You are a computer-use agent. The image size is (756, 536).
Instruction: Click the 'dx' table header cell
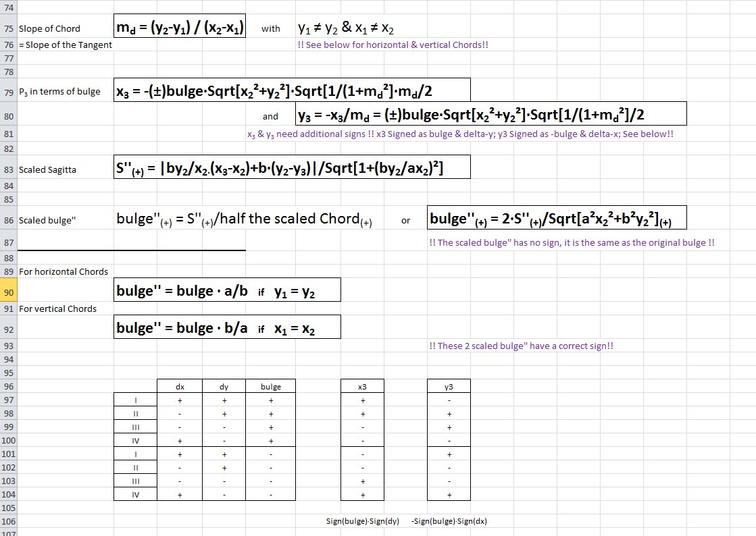click(x=180, y=387)
